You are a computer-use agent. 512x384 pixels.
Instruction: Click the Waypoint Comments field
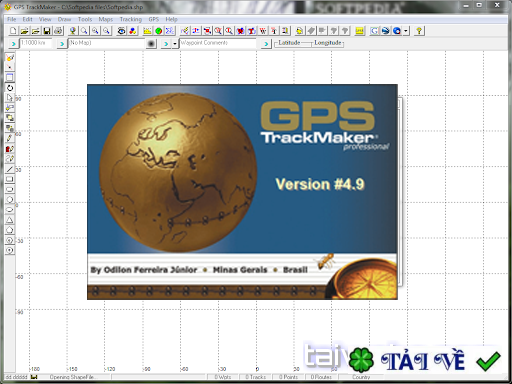pos(218,43)
